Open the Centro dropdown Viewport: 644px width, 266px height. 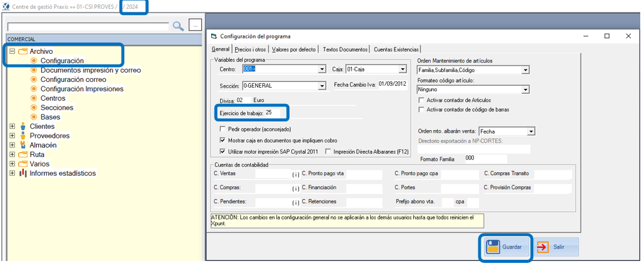pos(322,69)
